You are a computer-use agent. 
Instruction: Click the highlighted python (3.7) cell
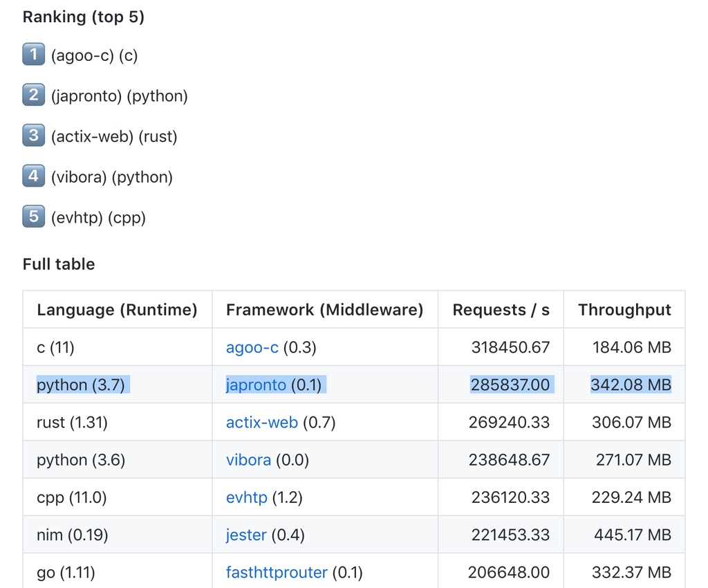(81, 385)
